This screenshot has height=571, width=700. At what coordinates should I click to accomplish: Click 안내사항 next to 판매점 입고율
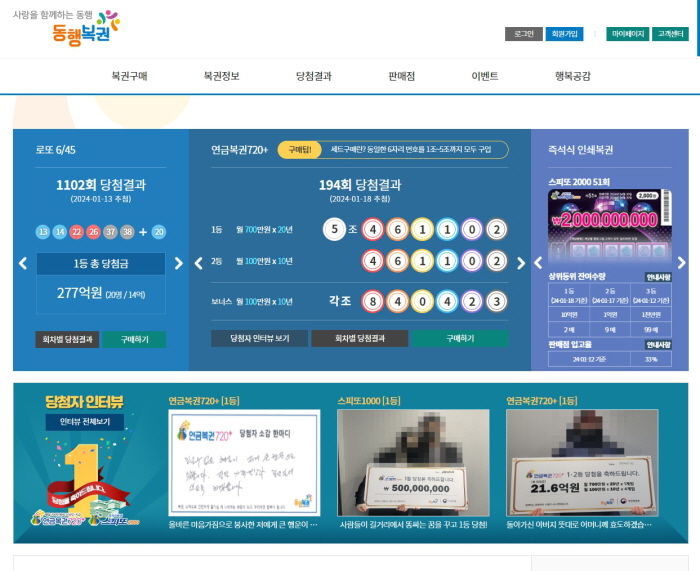(658, 345)
